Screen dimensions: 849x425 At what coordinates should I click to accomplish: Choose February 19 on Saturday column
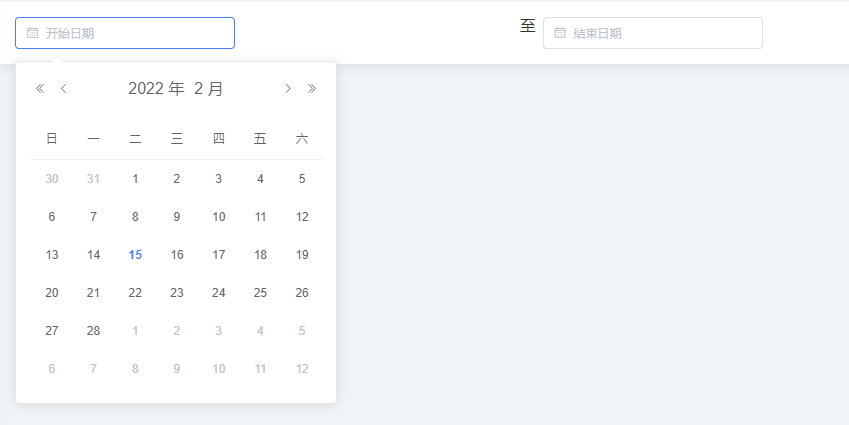302,255
